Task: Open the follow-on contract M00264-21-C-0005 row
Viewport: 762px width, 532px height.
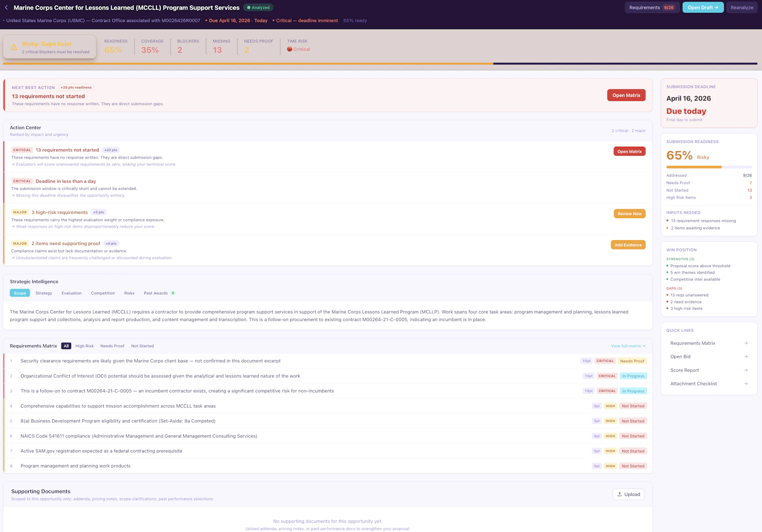Action: 328,391
